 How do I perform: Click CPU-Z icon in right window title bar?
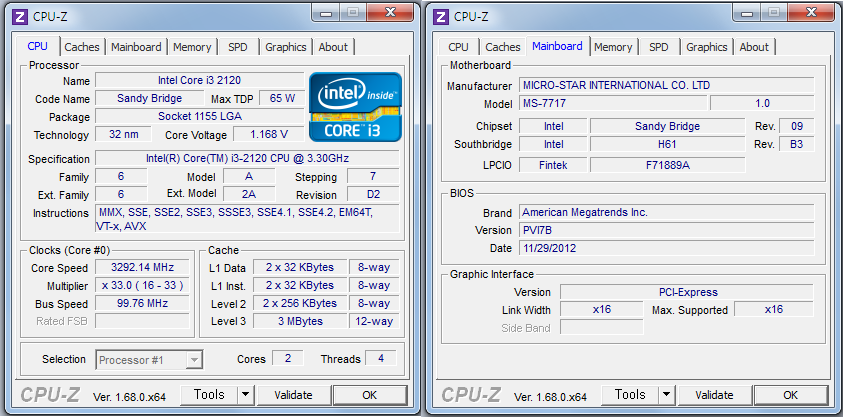pos(441,16)
